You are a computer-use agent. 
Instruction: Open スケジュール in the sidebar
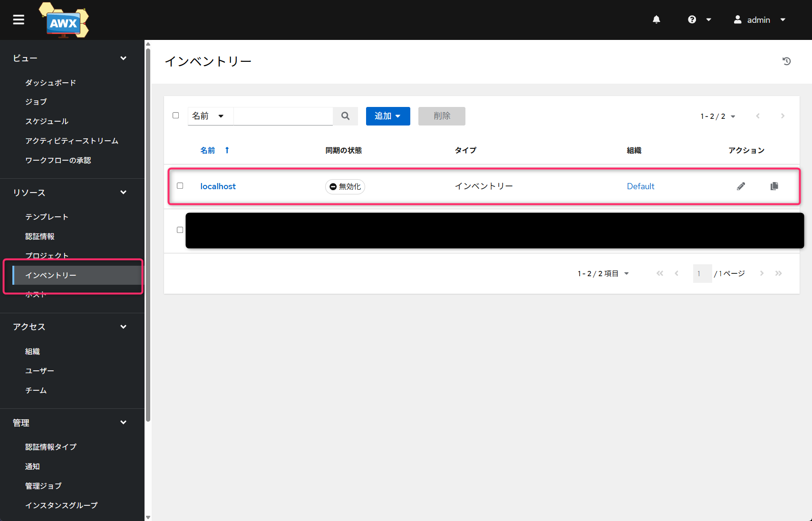coord(47,121)
